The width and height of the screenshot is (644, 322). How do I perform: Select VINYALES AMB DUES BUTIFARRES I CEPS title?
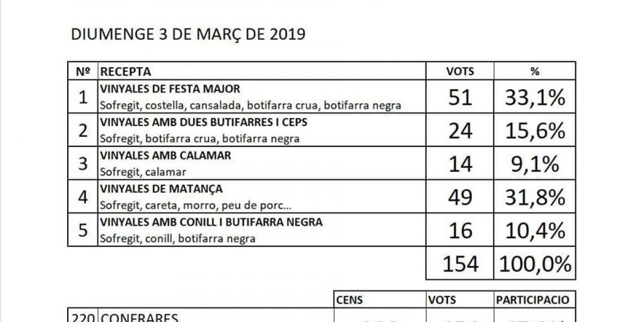pyautogui.click(x=204, y=122)
